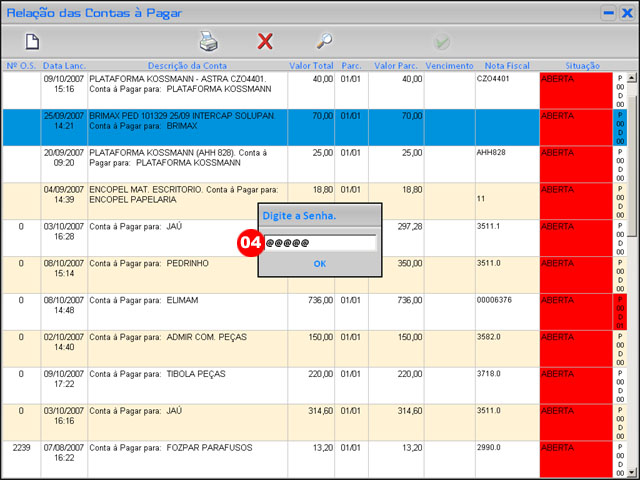This screenshot has width=640, height=480.
Task: Click the red X delete icon
Action: [x=265, y=42]
